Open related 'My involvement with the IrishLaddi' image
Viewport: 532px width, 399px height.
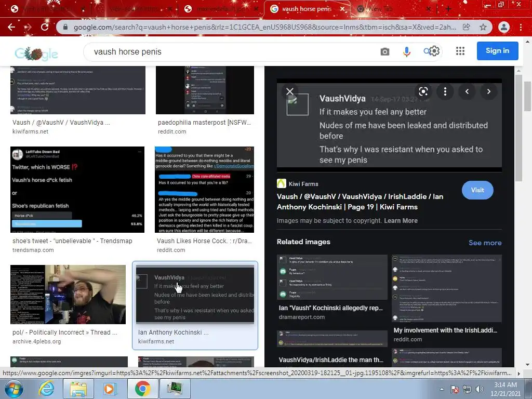pyautogui.click(x=446, y=288)
